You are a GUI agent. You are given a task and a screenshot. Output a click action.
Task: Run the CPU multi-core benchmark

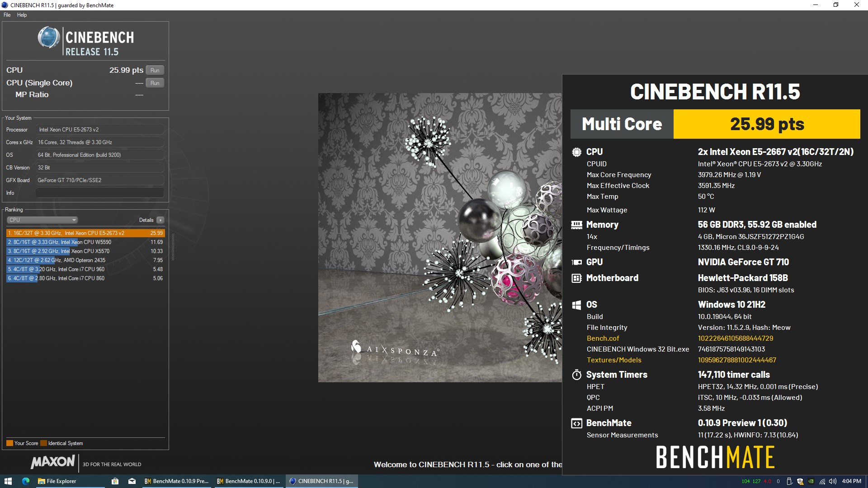[155, 70]
